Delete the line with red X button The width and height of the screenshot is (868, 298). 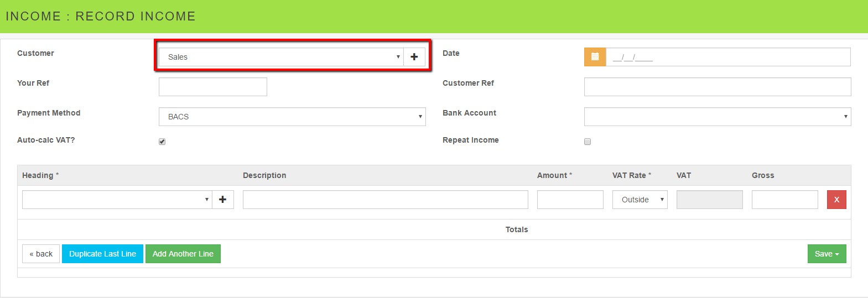click(836, 200)
